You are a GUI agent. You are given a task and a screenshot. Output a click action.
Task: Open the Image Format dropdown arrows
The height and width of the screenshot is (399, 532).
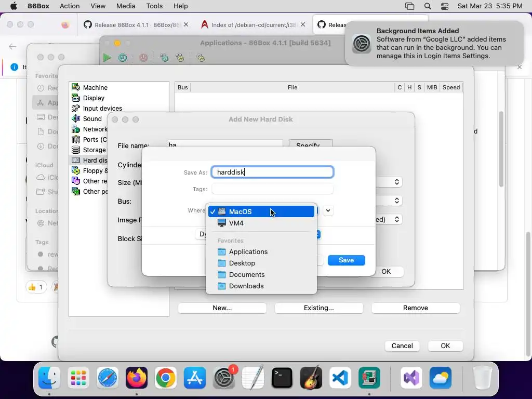[396, 220]
